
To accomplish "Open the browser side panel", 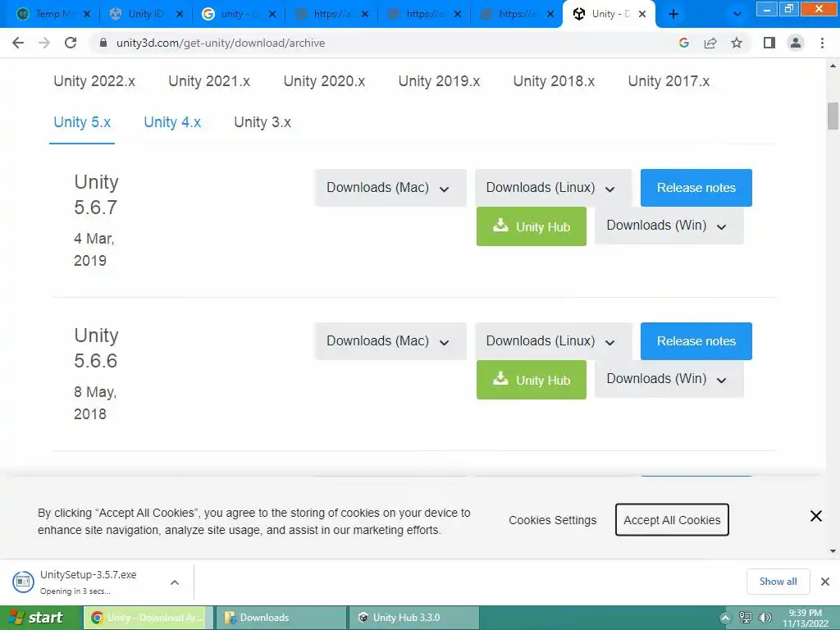I will point(769,43).
